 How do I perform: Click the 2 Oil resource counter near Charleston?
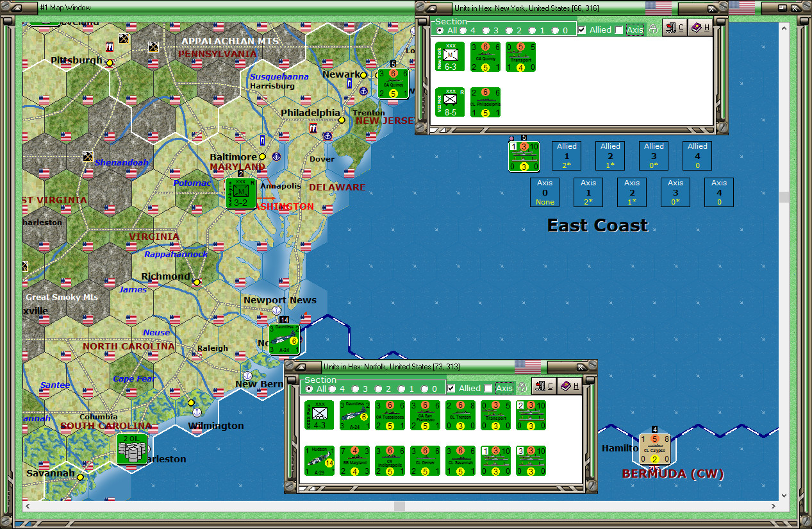point(132,449)
